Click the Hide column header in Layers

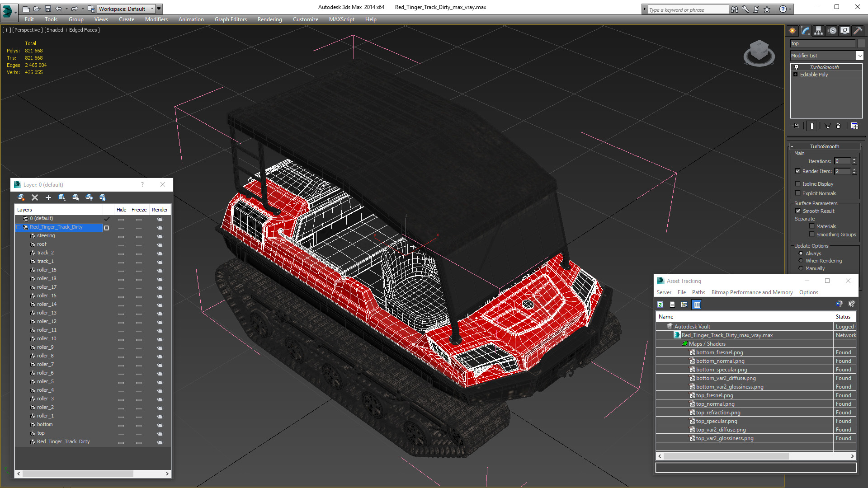[x=121, y=210]
